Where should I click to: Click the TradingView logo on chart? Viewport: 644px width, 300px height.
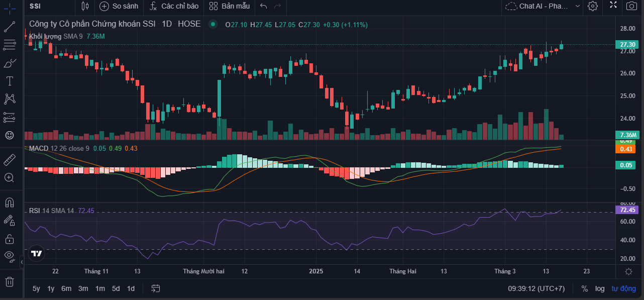(36, 253)
